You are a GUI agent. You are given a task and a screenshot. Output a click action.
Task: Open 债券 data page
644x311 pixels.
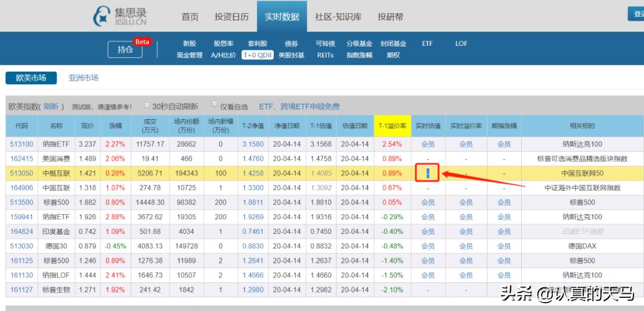(291, 44)
